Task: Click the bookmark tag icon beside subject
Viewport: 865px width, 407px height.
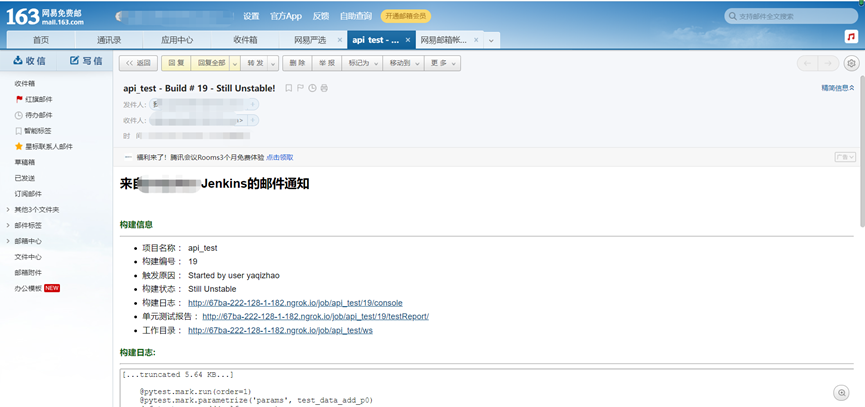Action: [289, 88]
